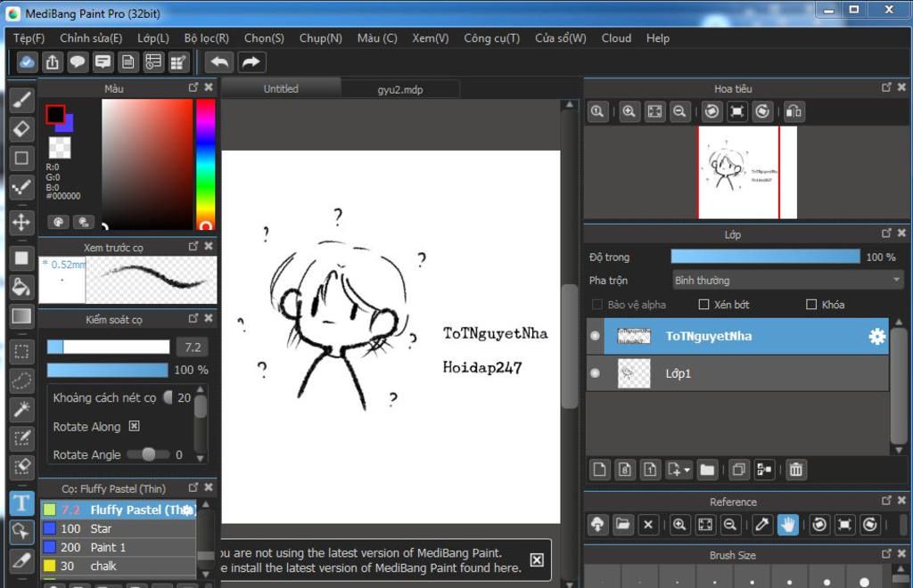Switch to the gyu2.mdp tab
The width and height of the screenshot is (913, 588).
point(400,90)
